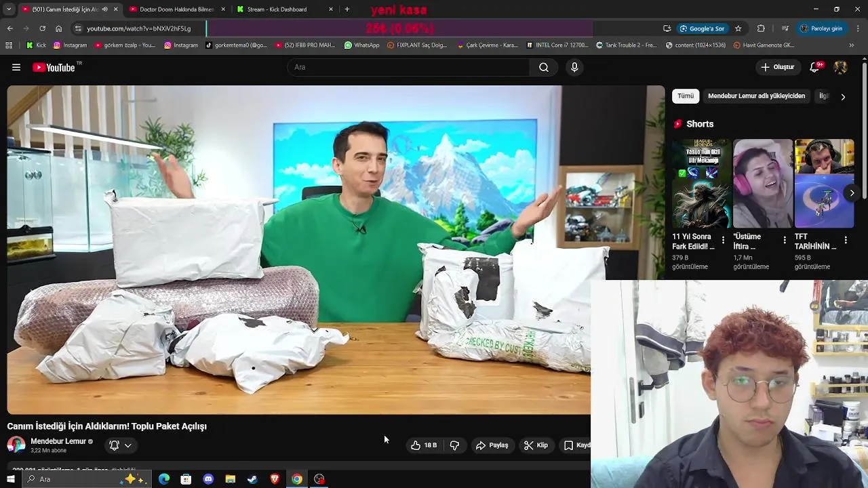This screenshot has height=488, width=868.
Task: Click the browser home icon
Action: pos(58,28)
